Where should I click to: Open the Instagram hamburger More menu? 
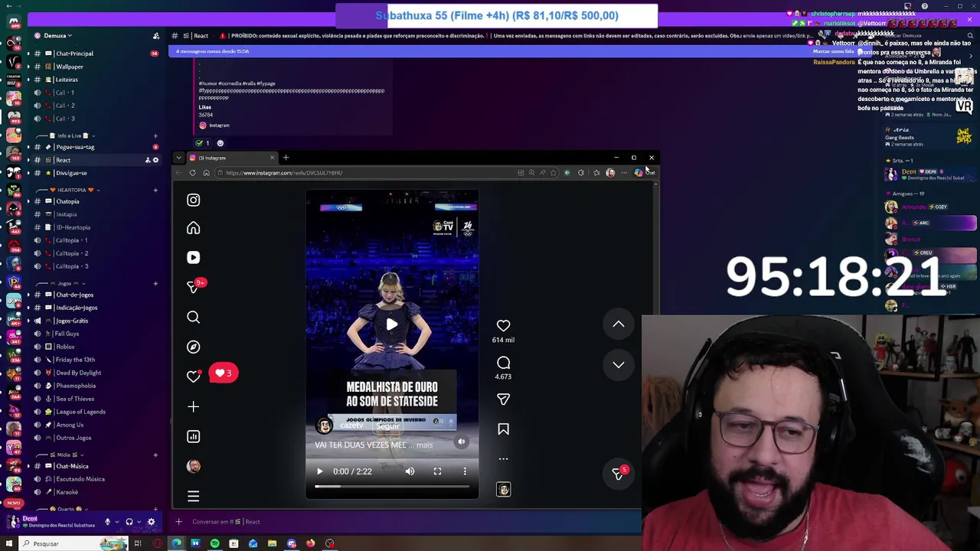[x=193, y=497]
